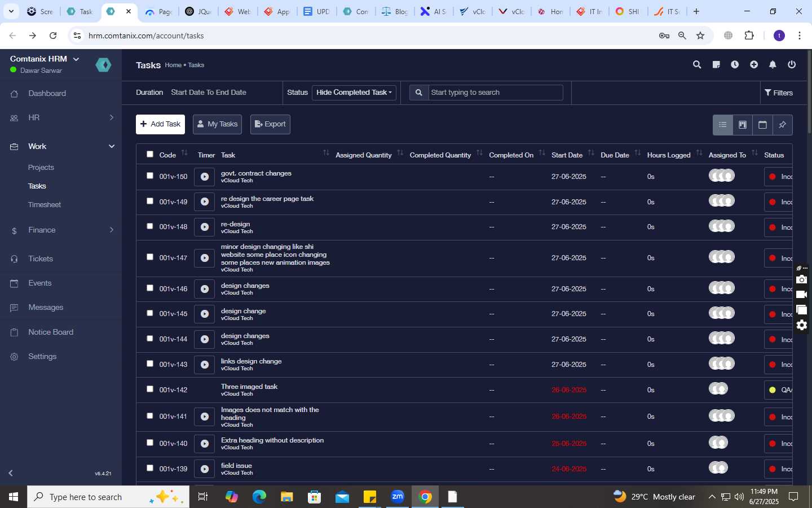Open the timer clock icon in header
812x508 pixels.
point(735,65)
